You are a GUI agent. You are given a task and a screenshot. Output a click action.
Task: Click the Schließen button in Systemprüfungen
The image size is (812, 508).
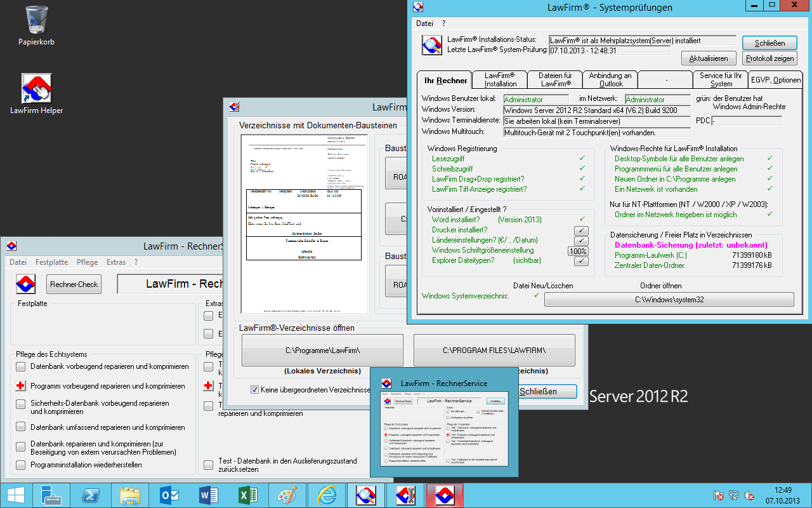pos(770,43)
